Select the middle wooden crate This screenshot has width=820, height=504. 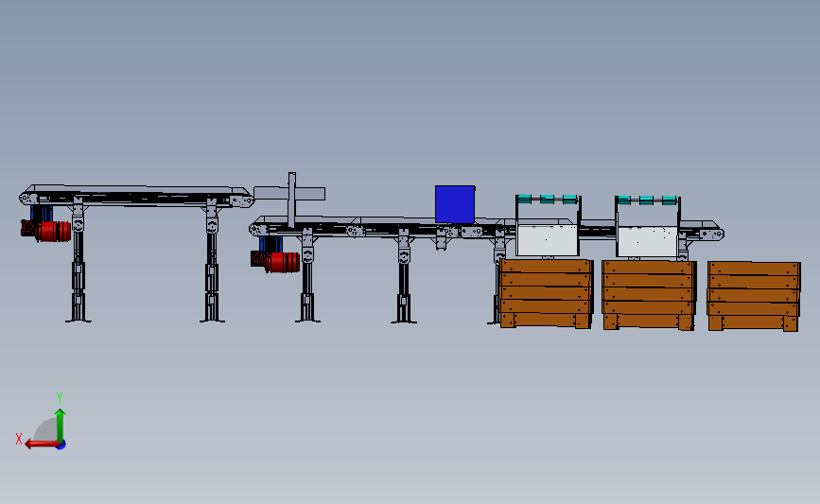[649, 295]
